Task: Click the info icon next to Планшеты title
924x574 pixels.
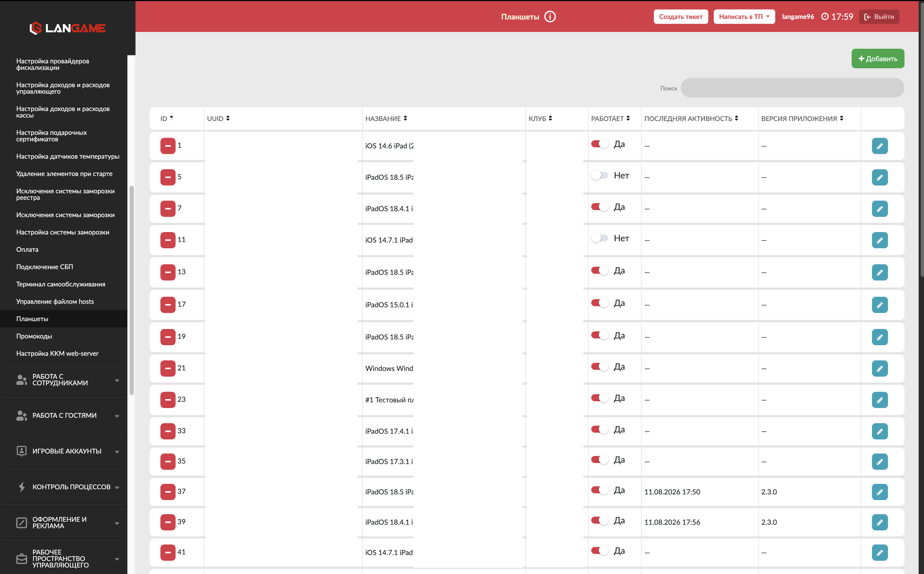Action: click(550, 17)
